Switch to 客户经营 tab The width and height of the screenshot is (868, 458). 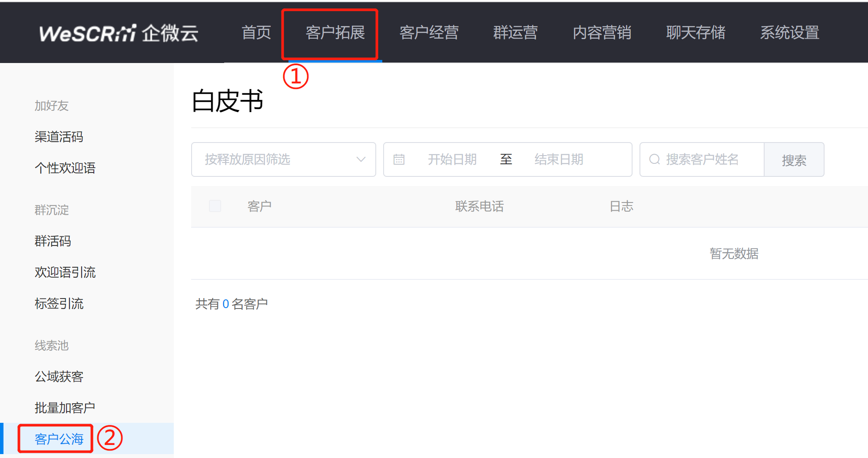click(x=429, y=33)
